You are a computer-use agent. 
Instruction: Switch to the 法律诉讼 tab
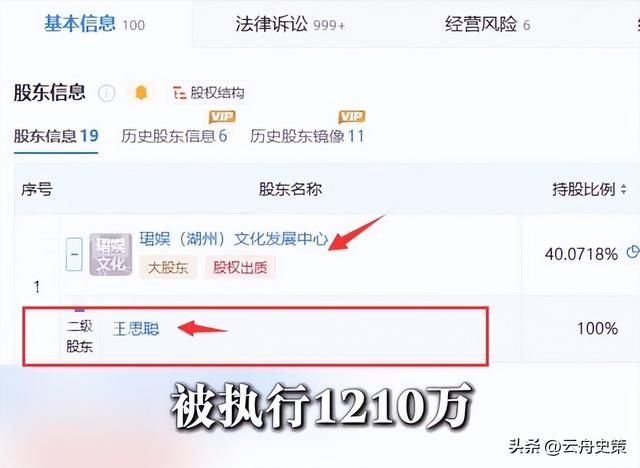(x=290, y=24)
